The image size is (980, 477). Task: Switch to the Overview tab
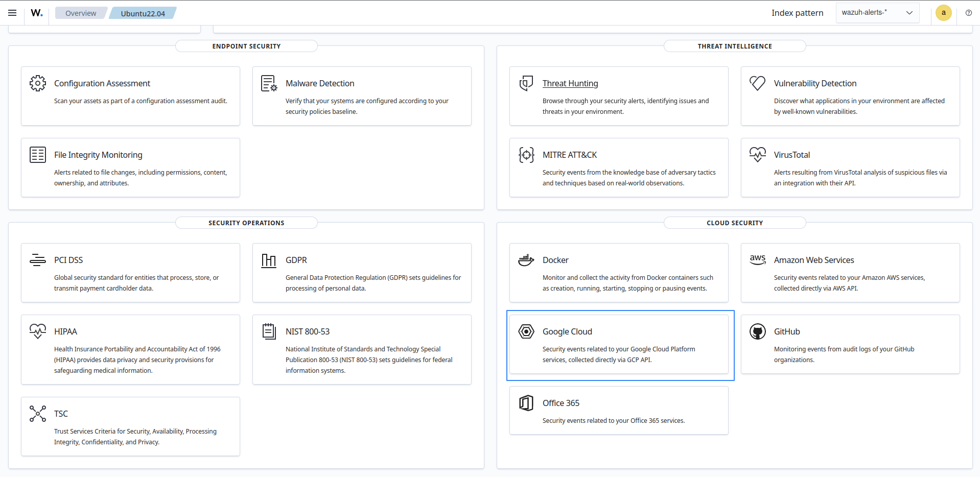pos(81,13)
